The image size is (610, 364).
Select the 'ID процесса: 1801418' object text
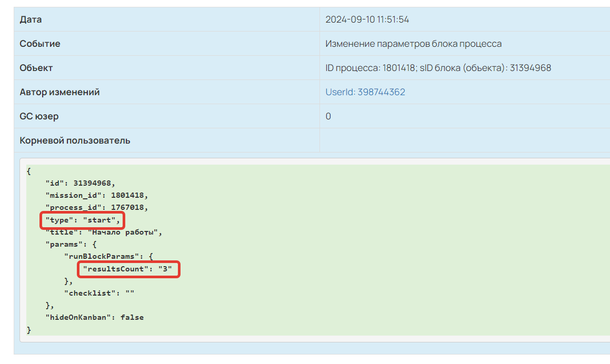point(370,68)
